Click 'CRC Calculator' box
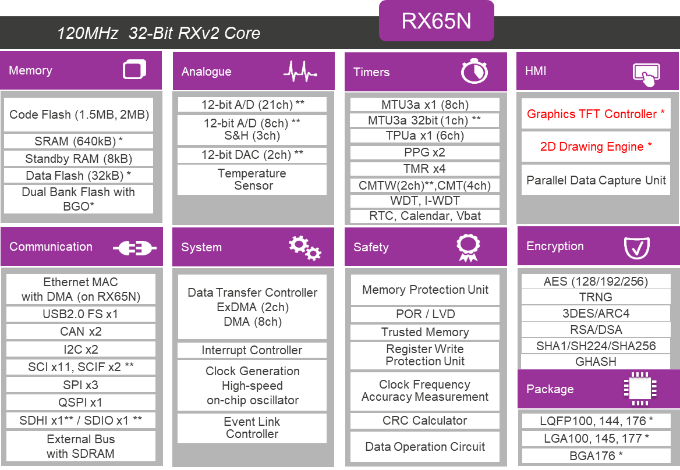Screen dimensions: 680x470 pyautogui.click(x=425, y=421)
